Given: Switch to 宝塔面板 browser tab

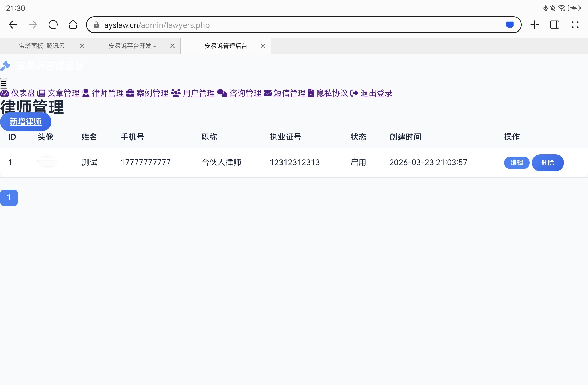Looking at the screenshot, I should (x=45, y=46).
